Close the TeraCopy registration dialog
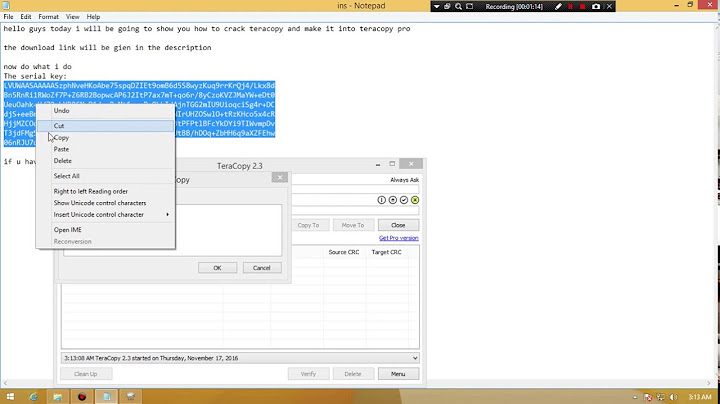Image resolution: width=720 pixels, height=404 pixels. click(280, 177)
